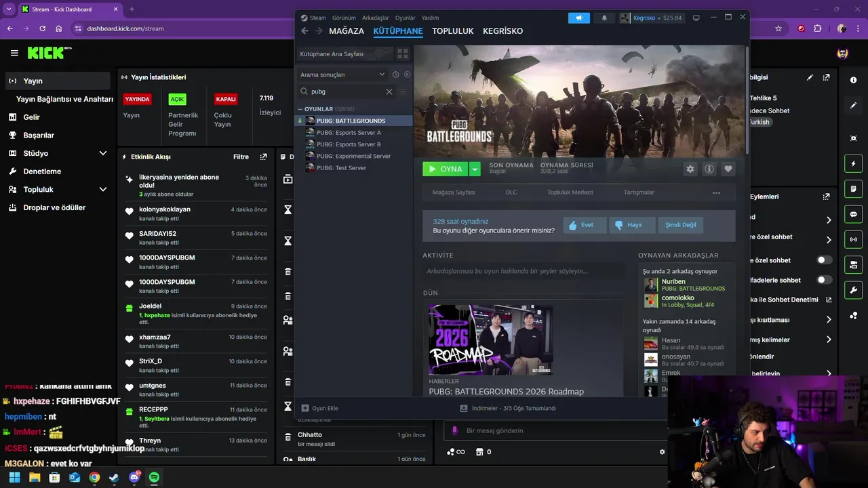This screenshot has width=868, height=488.
Task: Pop out the Etkinlik Akışı panel
Action: tap(263, 157)
